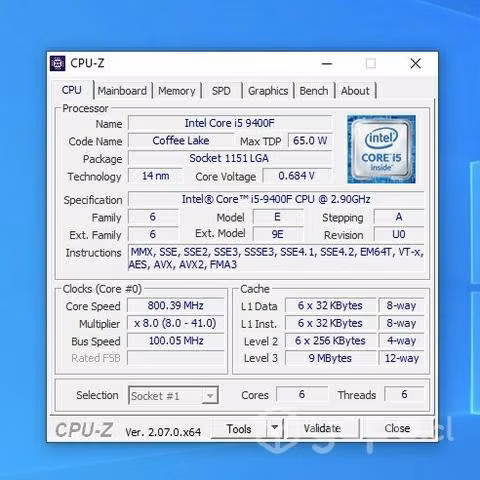Click the Technology value '14 nm'

[x=155, y=176]
